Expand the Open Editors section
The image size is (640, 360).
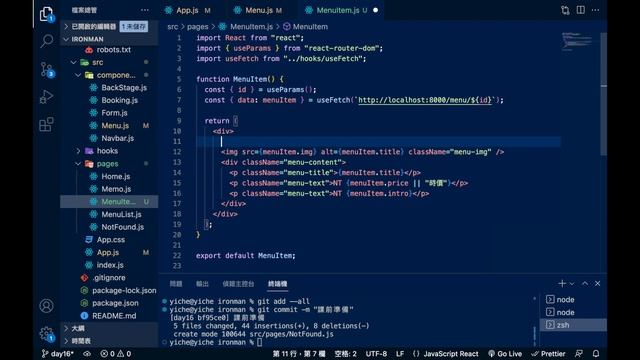point(109,27)
